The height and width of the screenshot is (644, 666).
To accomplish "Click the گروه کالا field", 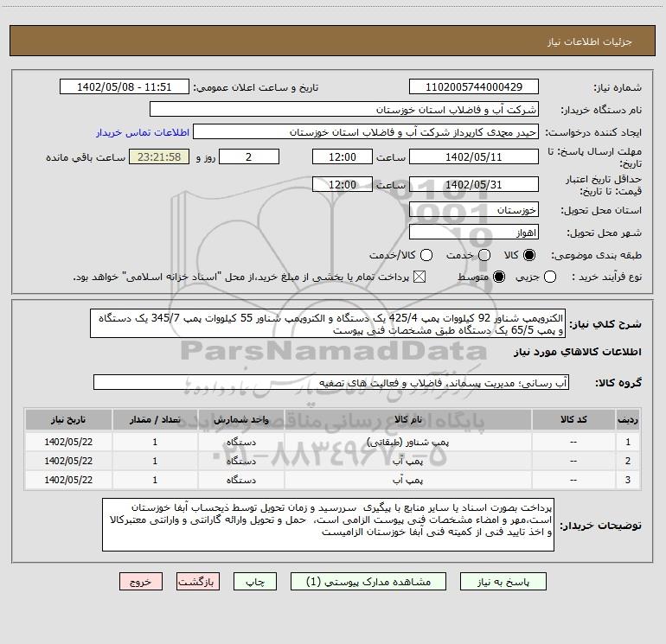I will pos(331,382).
